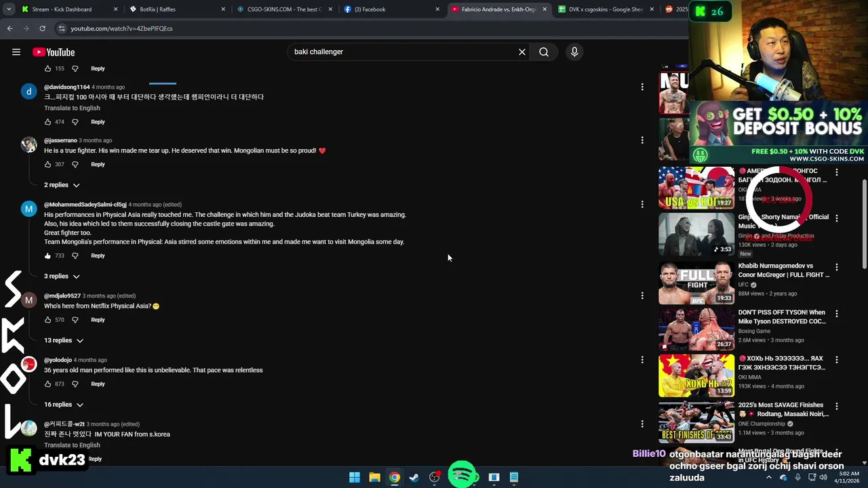The height and width of the screenshot is (488, 868).
Task: Dislike the comment by @jasserrano
Action: coord(75,165)
